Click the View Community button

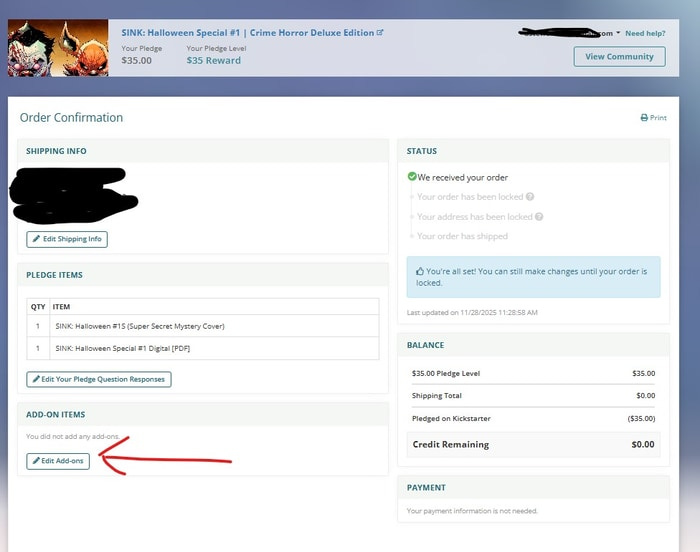coord(619,57)
